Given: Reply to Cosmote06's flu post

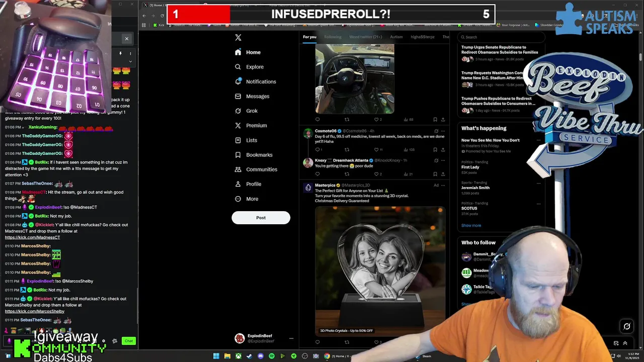Looking at the screenshot, I should [317, 149].
